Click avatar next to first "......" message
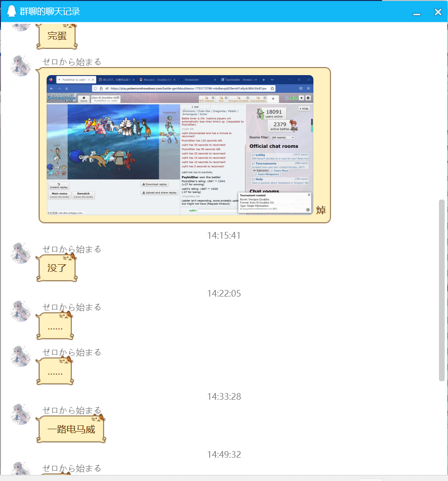 [x=21, y=311]
